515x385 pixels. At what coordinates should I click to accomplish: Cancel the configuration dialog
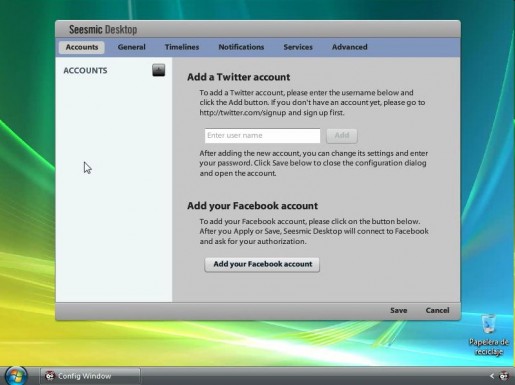(x=437, y=310)
